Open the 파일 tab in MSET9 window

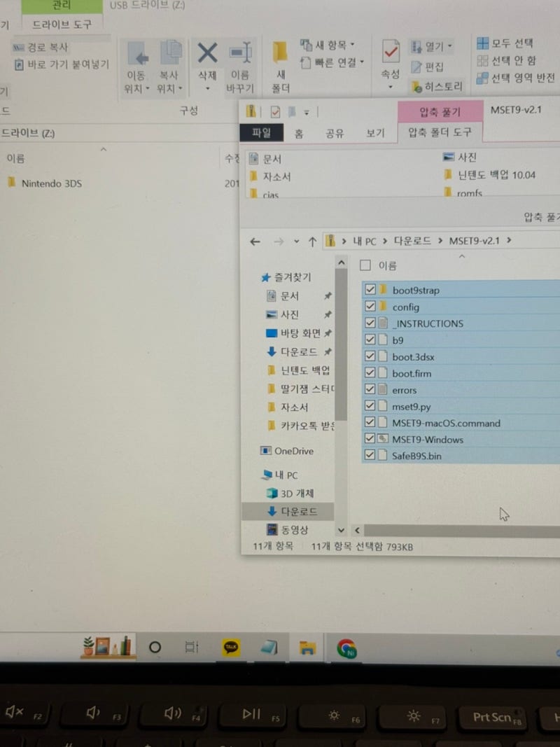click(261, 132)
